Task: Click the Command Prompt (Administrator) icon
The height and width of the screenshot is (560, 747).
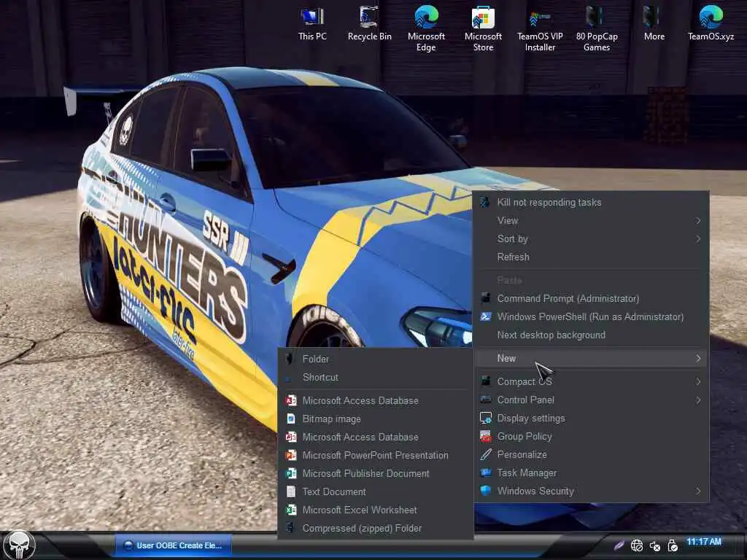Action: 485,298
